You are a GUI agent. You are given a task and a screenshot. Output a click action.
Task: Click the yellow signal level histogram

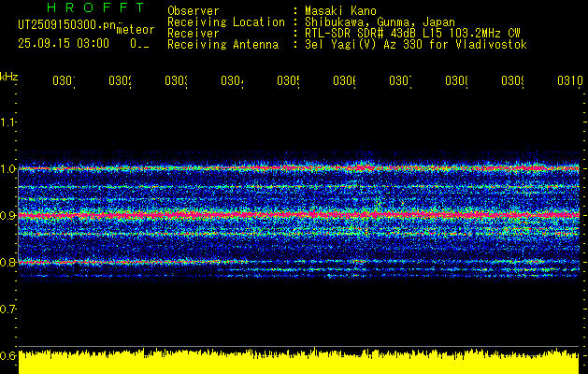tap(298, 362)
